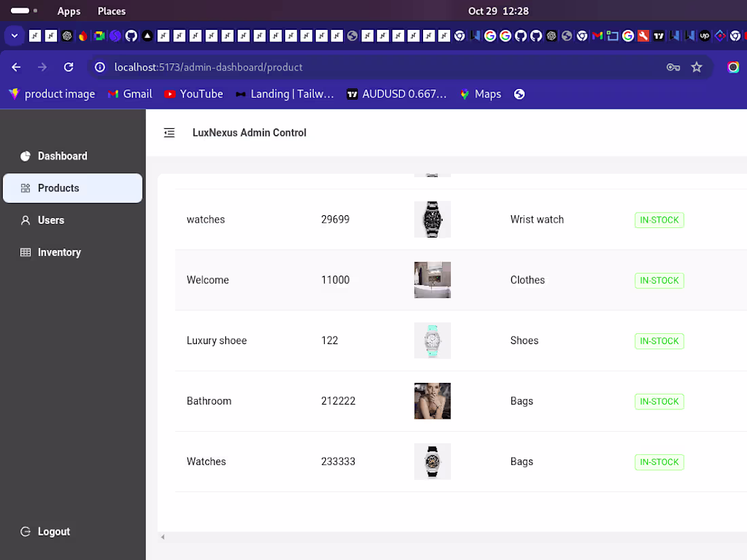Image resolution: width=747 pixels, height=560 pixels.
Task: Open the Gmail bookmark
Action: (130, 94)
